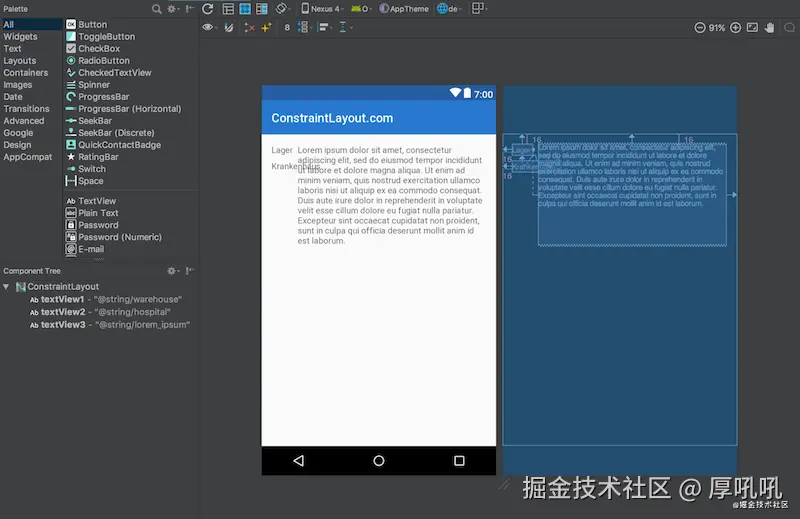Pick the ToggleButton widget from palette
Viewport: 800px width, 519px height.
106,37
